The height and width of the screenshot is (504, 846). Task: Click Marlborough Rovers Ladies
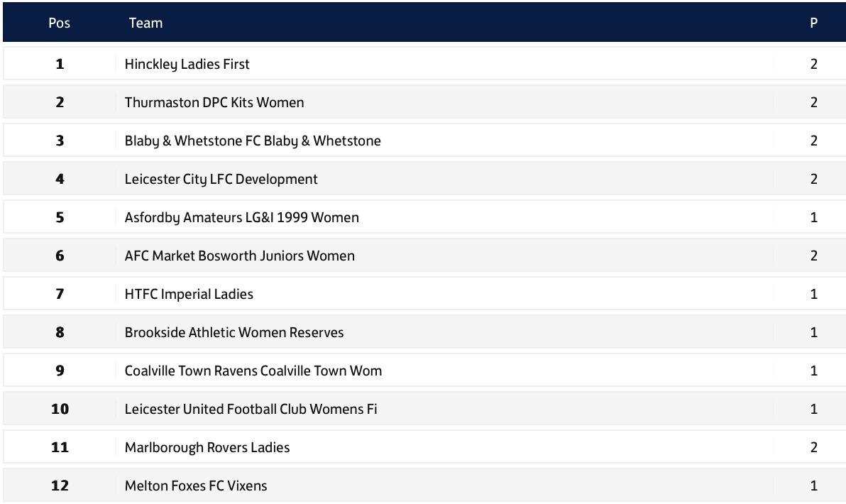tap(207, 447)
